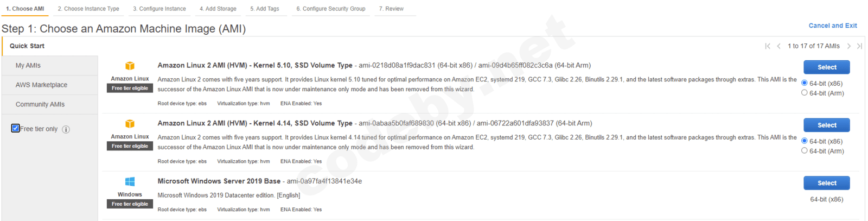Screen dimensions: 868x221
Task: Select the Microsoft Windows Server 2019 Base AMI
Action: pyautogui.click(x=826, y=183)
